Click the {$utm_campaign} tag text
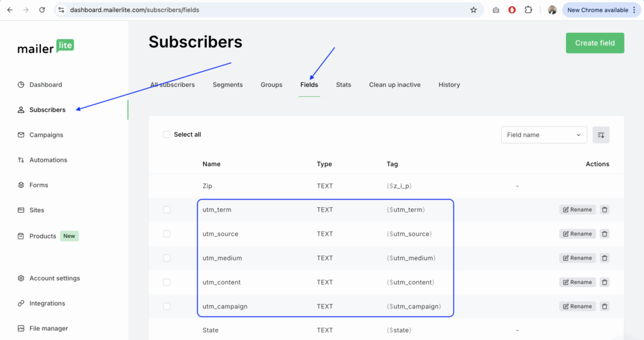 (414, 306)
